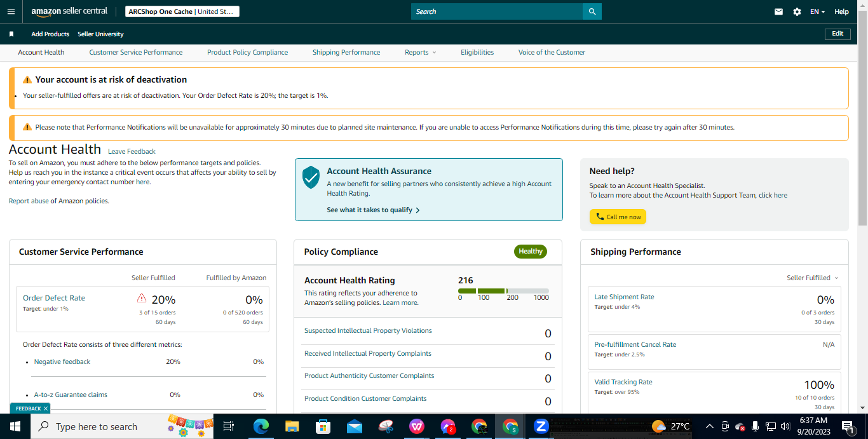Open the Mail app in the taskbar
The height and width of the screenshot is (439, 868).
354,426
